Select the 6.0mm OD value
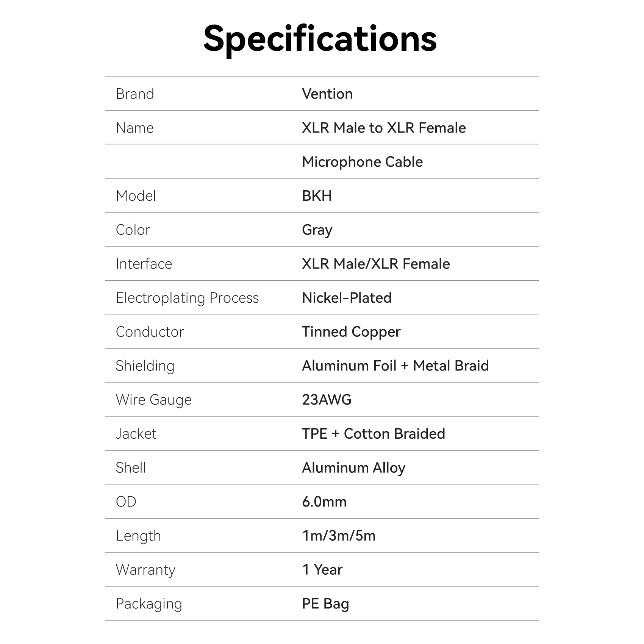This screenshot has width=644, height=644. pos(324,502)
